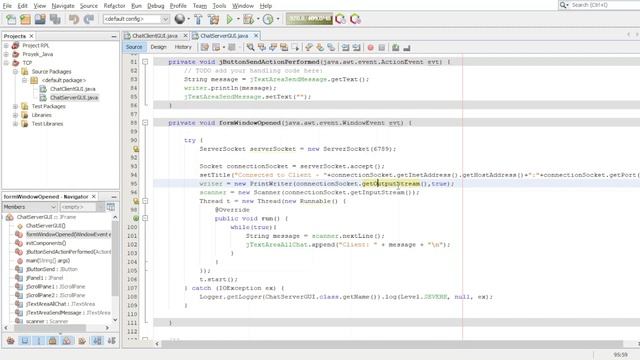Click the memory usage garbage collection bar
Viewport: 640px width, 360px height.
[309, 19]
